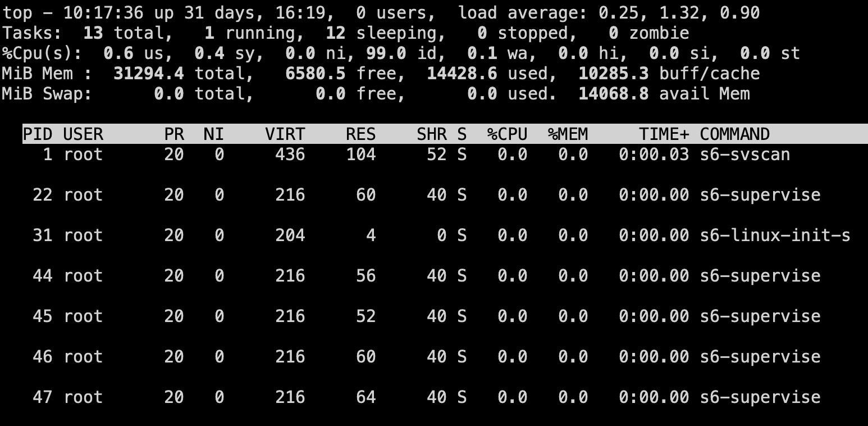
Task: Select the s6-svscan command name
Action: (744, 155)
